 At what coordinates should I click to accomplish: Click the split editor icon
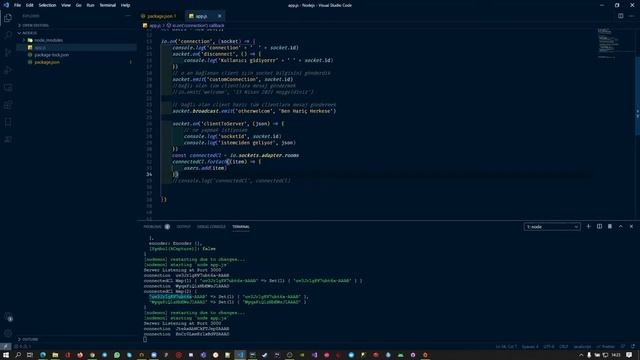(x=620, y=16)
